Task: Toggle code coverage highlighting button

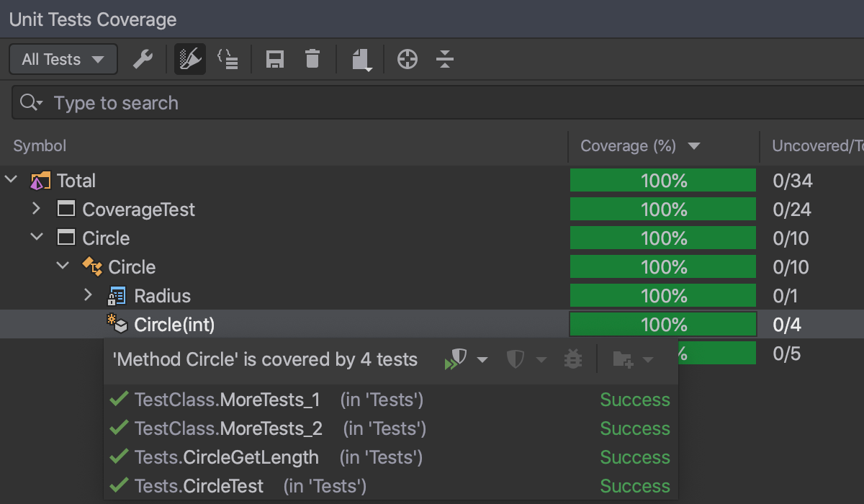Action: 190,59
